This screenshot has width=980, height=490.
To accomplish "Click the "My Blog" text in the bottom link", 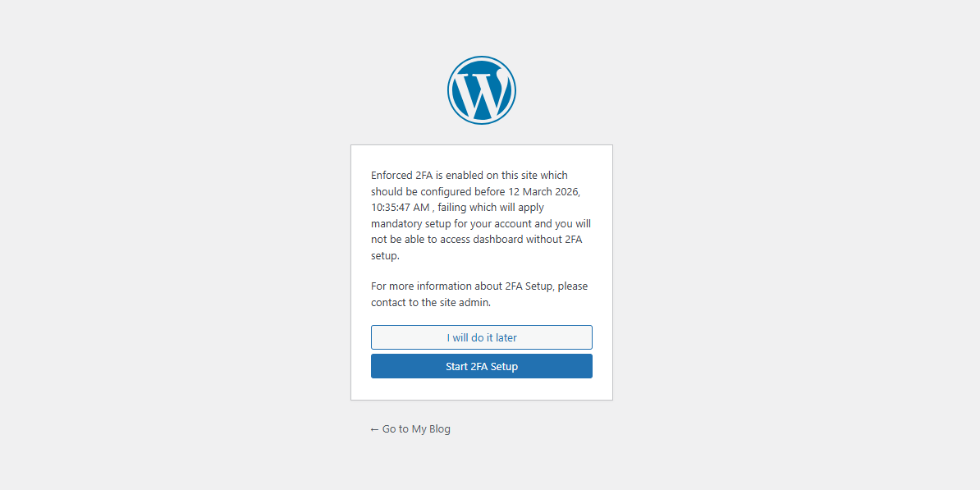I will coord(431,428).
